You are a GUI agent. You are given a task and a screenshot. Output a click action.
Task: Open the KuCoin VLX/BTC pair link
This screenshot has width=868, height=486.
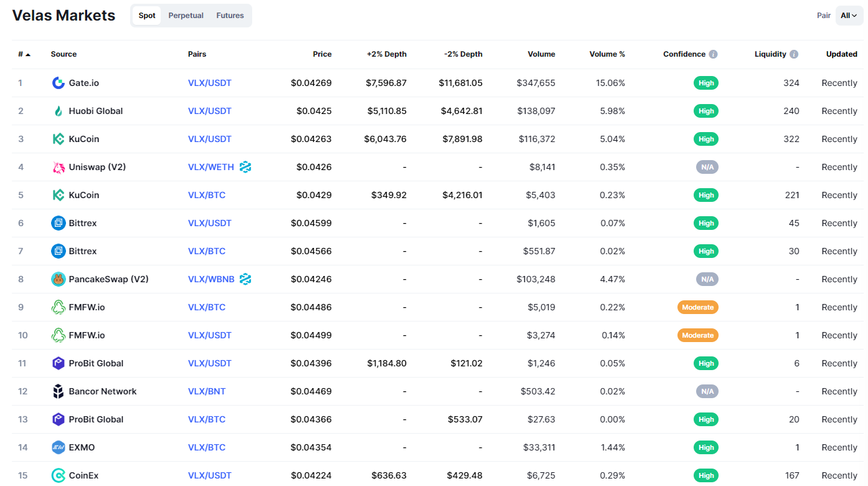pyautogui.click(x=207, y=195)
